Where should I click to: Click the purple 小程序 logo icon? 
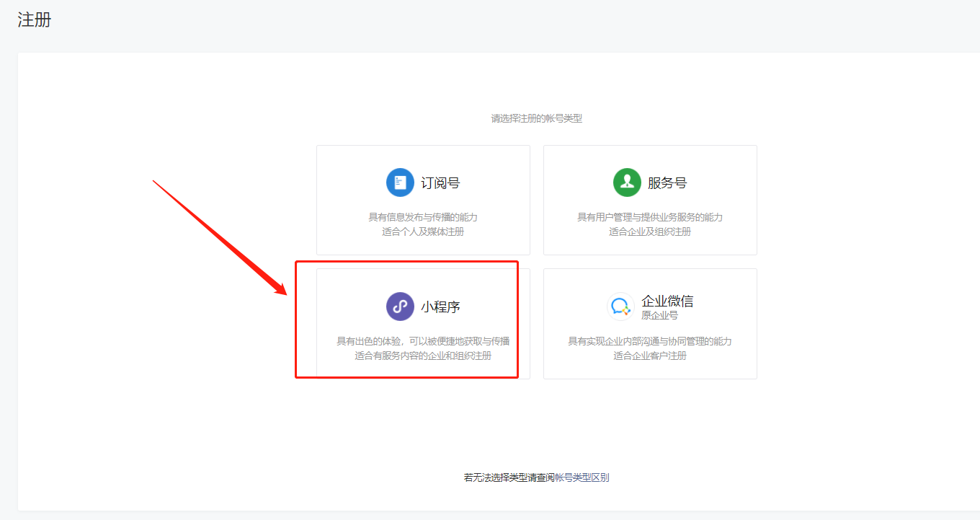pos(400,307)
